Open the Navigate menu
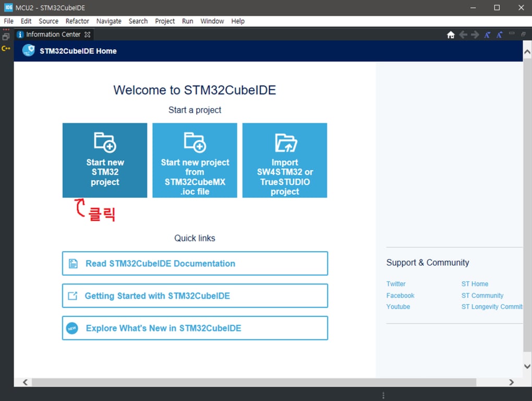 [x=109, y=21]
